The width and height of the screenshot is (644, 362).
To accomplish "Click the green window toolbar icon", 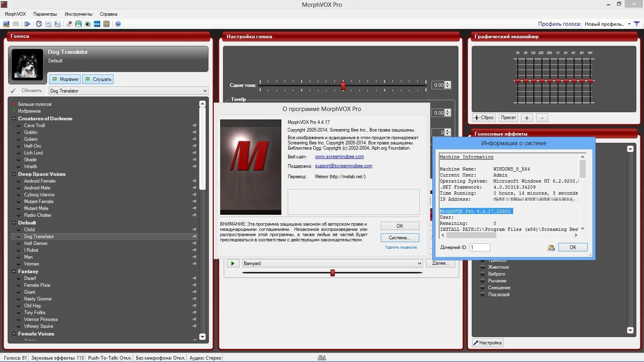I will [78, 24].
